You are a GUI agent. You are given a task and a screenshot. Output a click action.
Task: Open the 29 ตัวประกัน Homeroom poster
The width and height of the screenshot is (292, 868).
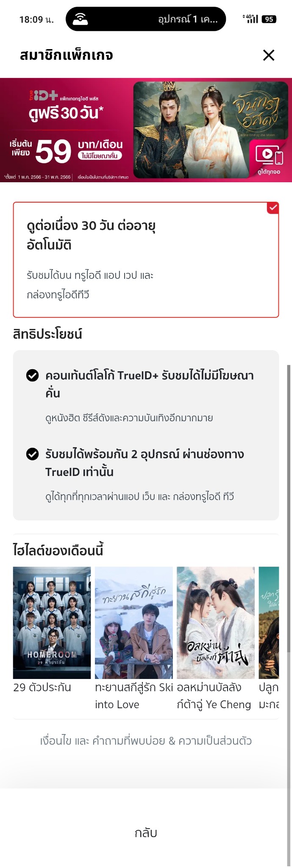tap(52, 623)
